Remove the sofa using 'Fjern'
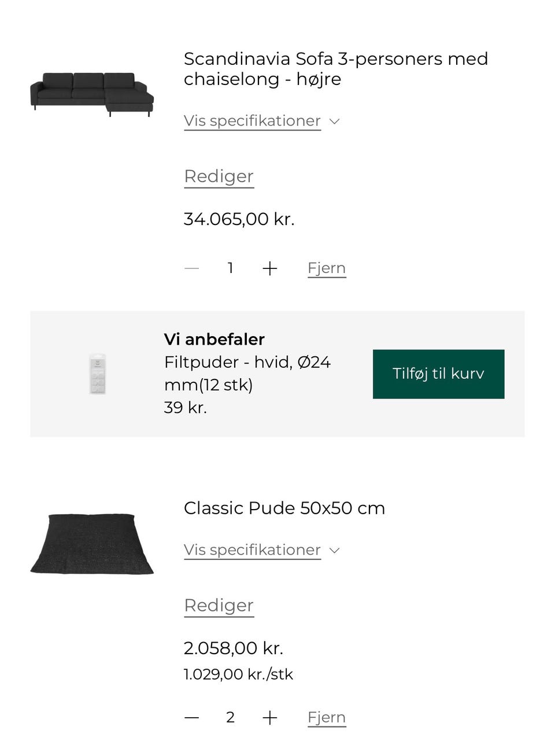This screenshot has height=756, width=555. tap(327, 268)
